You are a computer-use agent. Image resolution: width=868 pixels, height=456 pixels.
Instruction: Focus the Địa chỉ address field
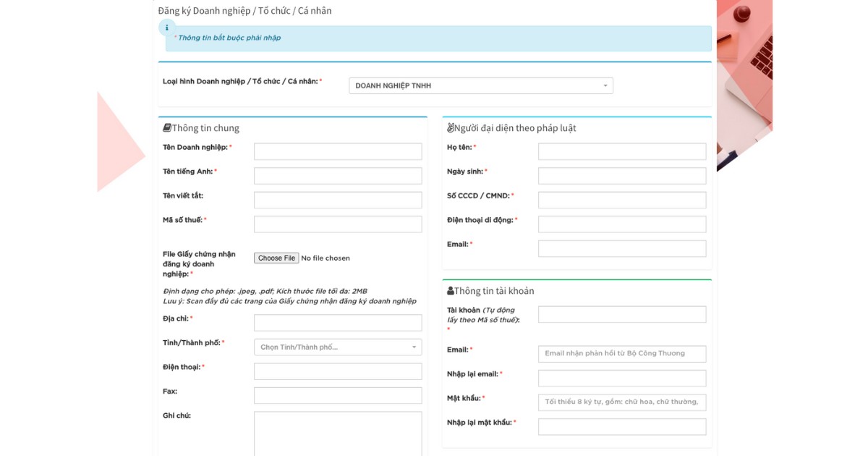click(x=337, y=323)
